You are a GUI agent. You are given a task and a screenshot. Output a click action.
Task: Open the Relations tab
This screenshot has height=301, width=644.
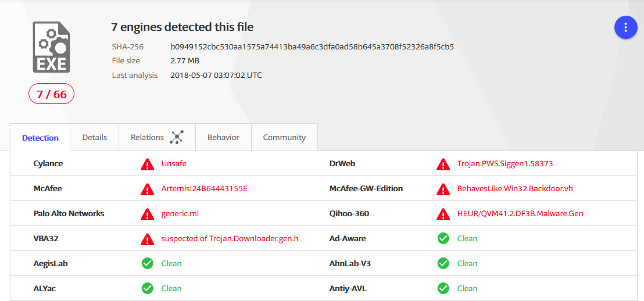coord(158,137)
